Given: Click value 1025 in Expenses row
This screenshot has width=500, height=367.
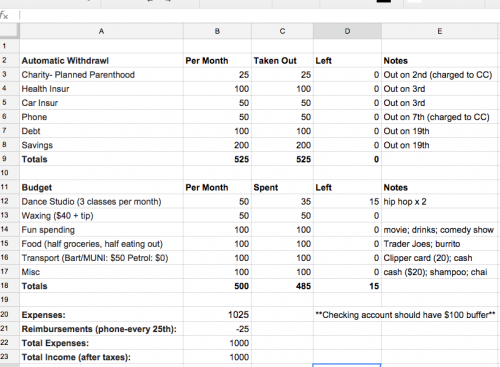Looking at the screenshot, I should pyautogui.click(x=217, y=315).
